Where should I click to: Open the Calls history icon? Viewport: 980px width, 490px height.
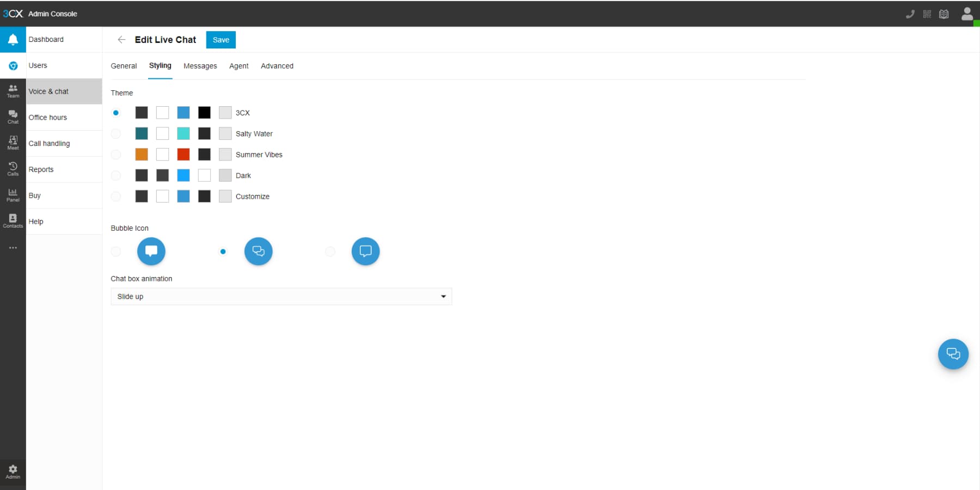coord(13,169)
